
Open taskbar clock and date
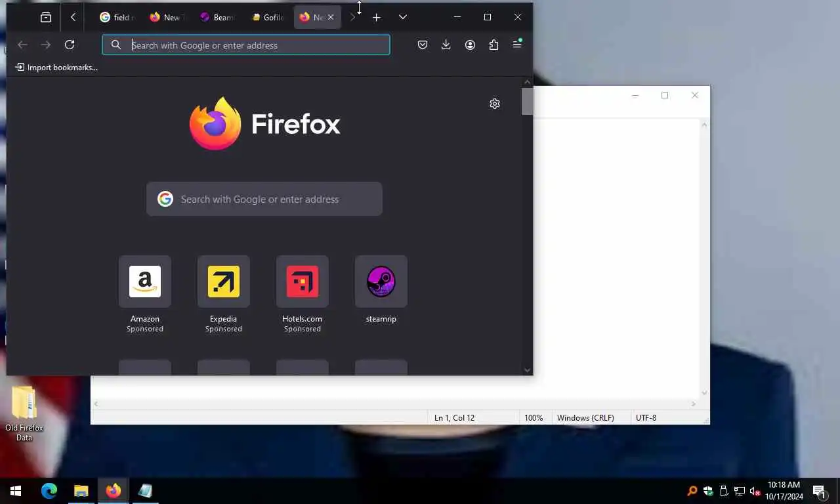tap(784, 491)
